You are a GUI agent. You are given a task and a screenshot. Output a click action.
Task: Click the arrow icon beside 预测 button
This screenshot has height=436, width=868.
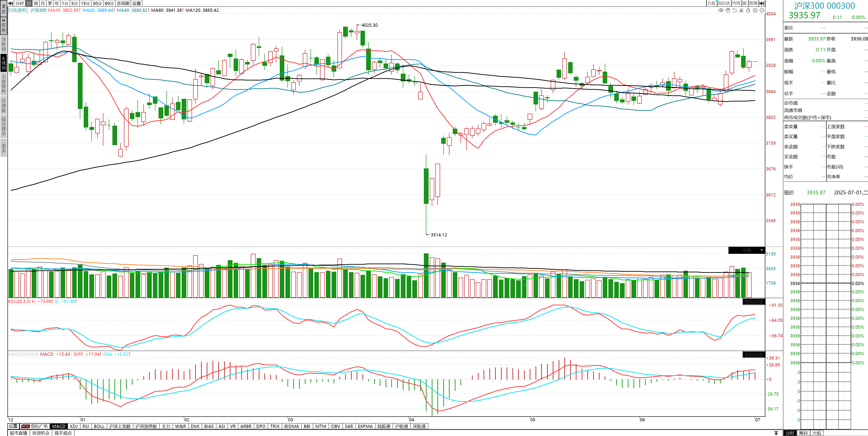click(x=762, y=3)
